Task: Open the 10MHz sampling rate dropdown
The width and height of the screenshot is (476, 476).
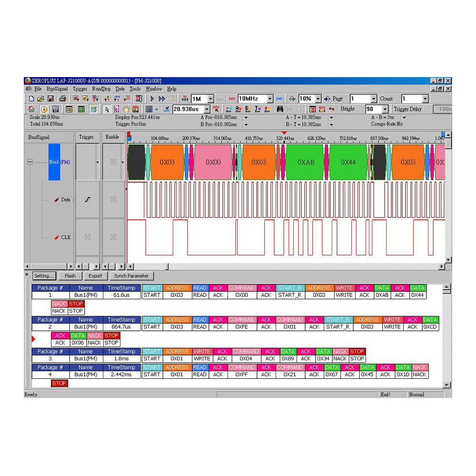Action: [270, 99]
